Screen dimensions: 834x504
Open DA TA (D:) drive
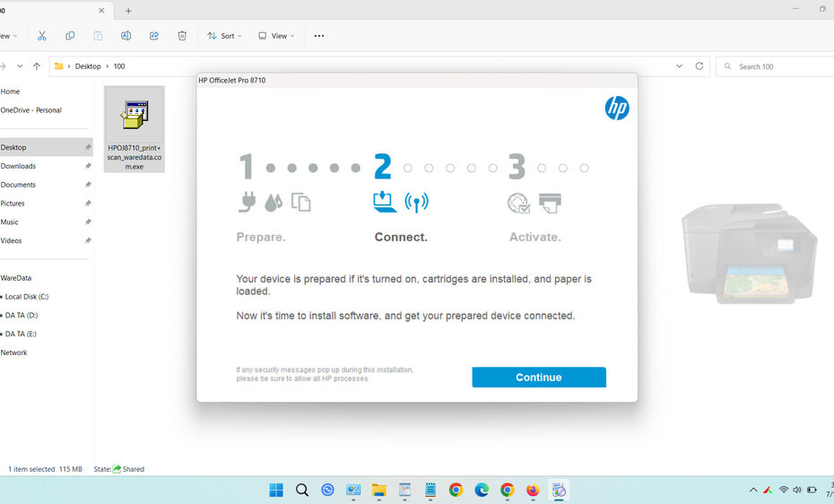[x=22, y=315]
